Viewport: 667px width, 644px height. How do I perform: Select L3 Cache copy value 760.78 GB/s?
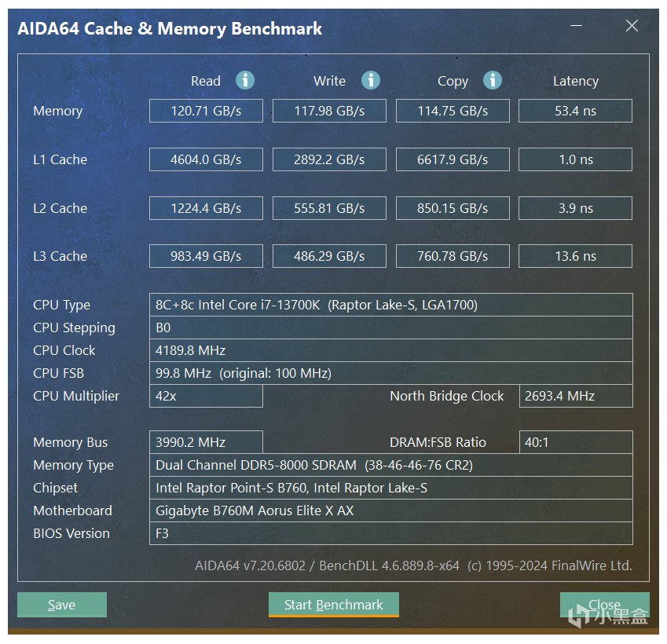click(453, 256)
